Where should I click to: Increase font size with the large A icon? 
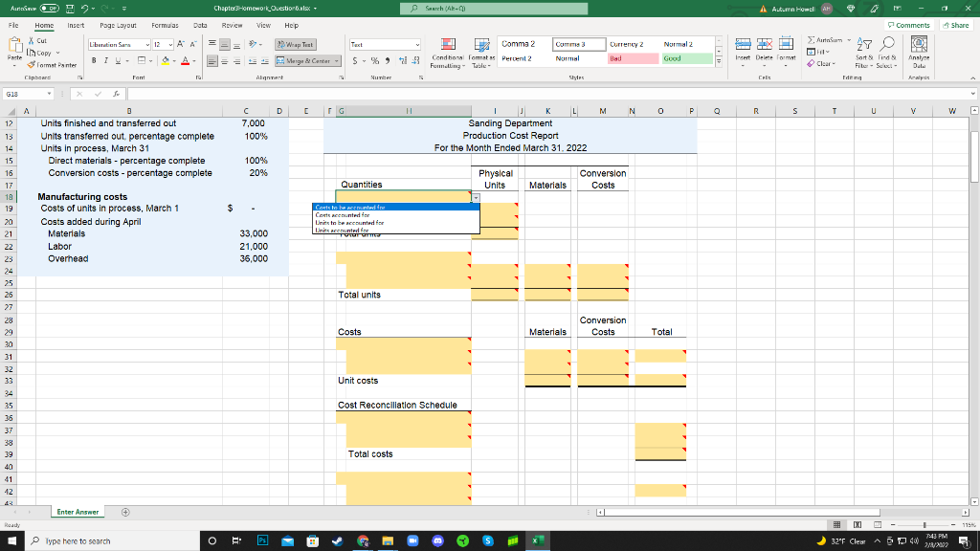[x=181, y=44]
